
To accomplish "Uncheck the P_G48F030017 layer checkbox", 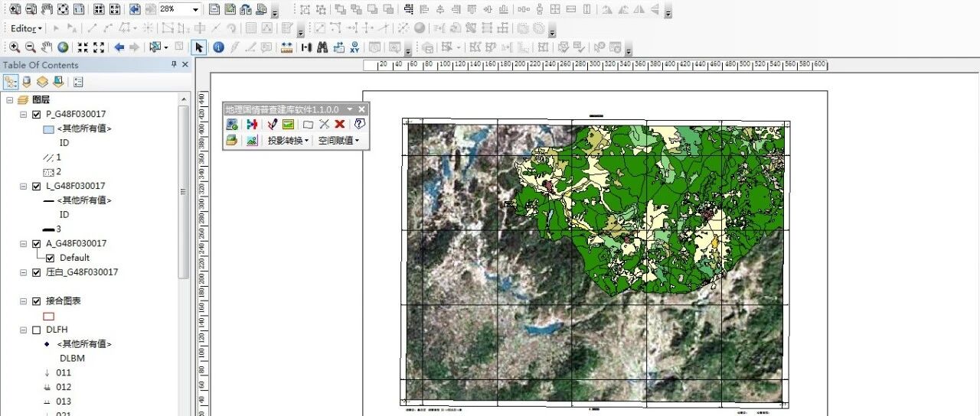I will 36,114.
